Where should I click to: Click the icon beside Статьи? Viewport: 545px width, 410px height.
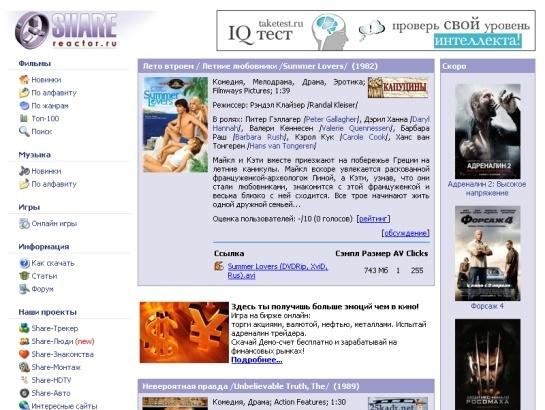[24, 276]
